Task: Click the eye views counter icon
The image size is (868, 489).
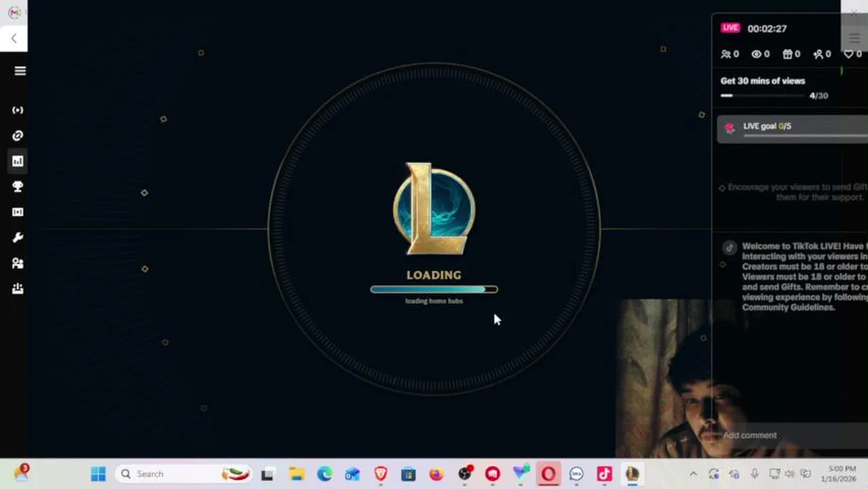Action: click(757, 54)
